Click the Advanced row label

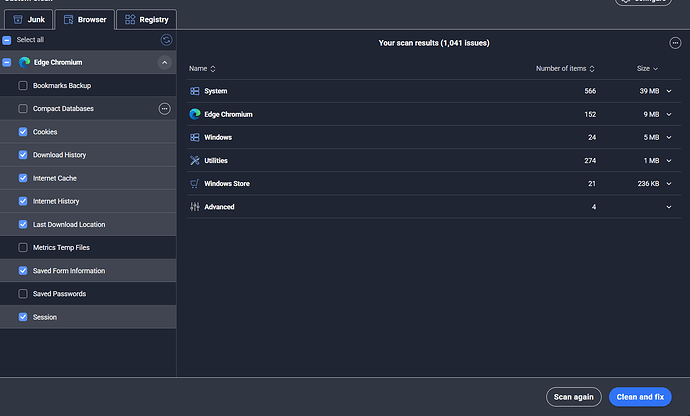click(x=219, y=207)
